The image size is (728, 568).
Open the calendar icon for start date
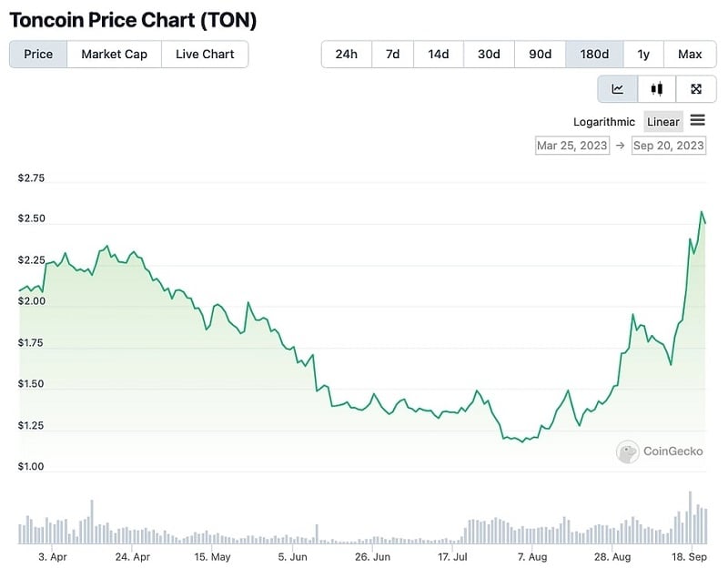[x=571, y=145]
